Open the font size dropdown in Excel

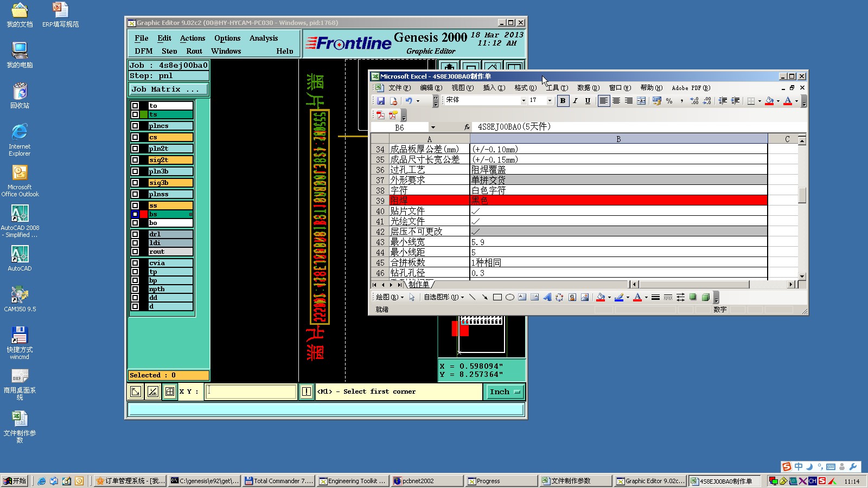pyautogui.click(x=550, y=101)
